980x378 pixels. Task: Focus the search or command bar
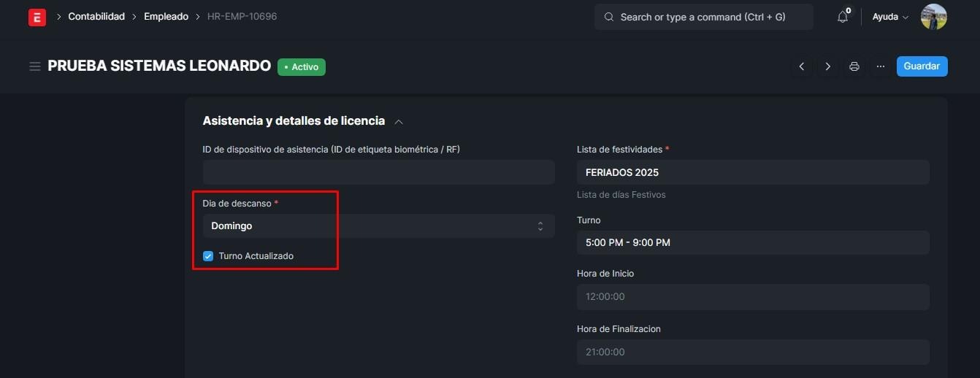tap(703, 17)
